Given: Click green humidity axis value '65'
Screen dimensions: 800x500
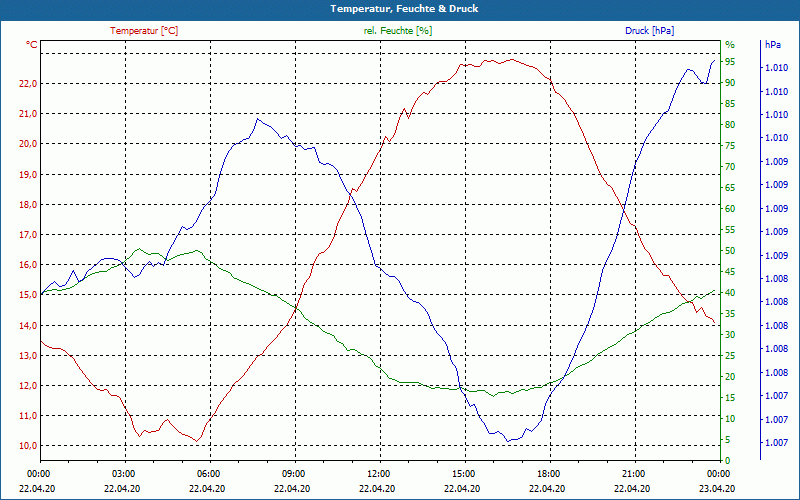Looking at the screenshot, I should point(730,188).
